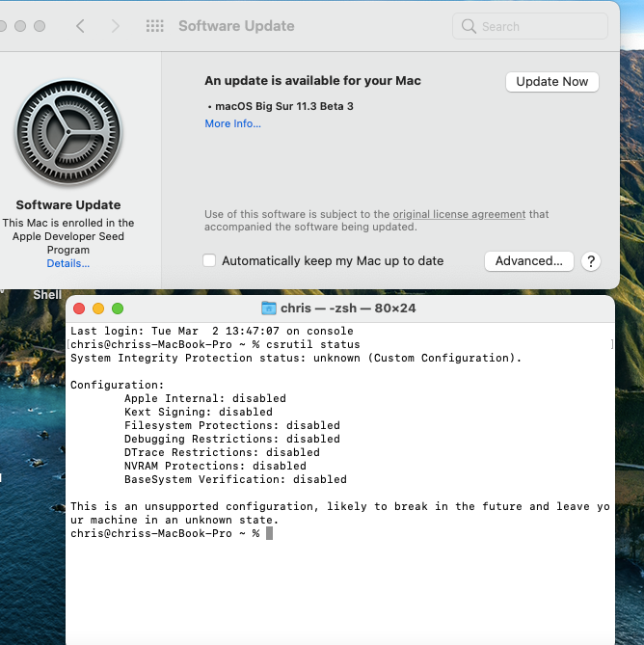Click 'System Integrity Protection status' line
Viewport: 644px width, 645px height.
click(296, 359)
